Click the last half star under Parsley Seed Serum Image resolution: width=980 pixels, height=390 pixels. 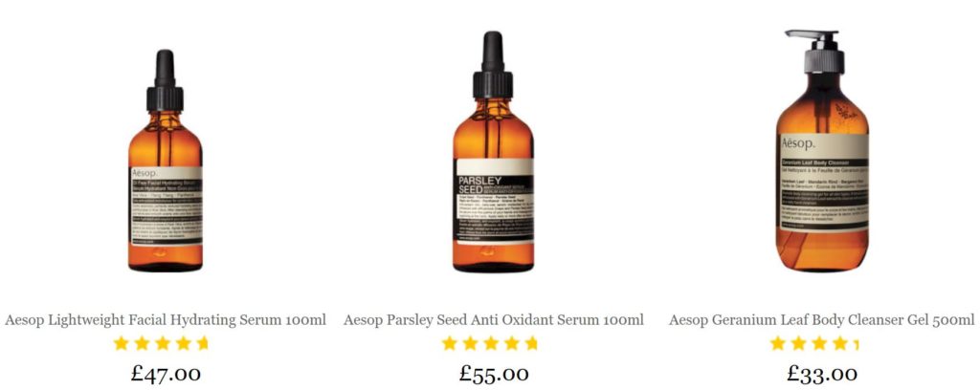(x=531, y=342)
